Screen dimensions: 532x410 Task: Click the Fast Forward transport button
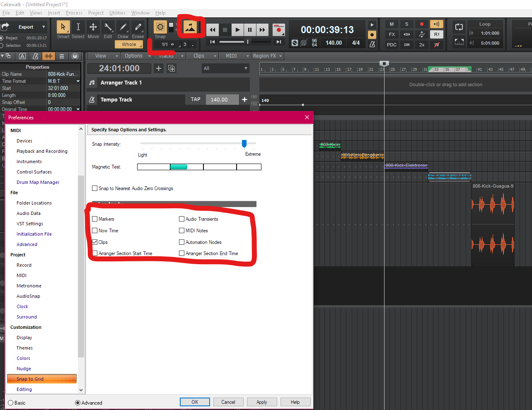click(x=262, y=30)
